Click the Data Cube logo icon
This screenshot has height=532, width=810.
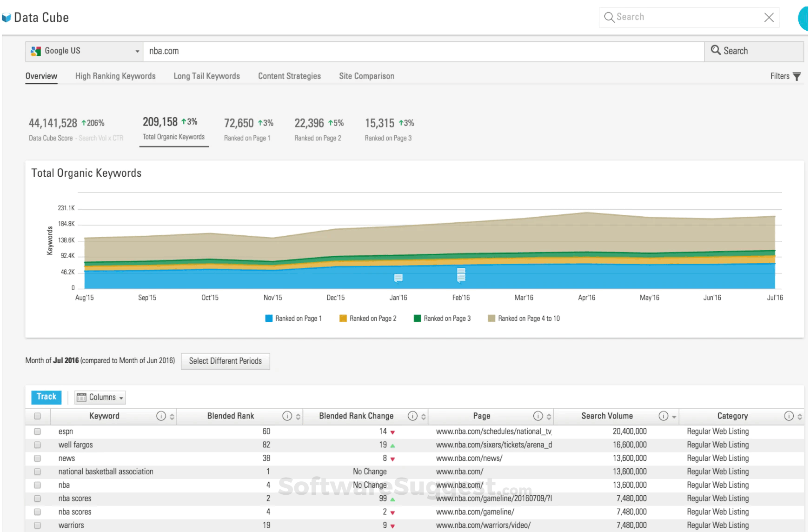click(x=7, y=17)
